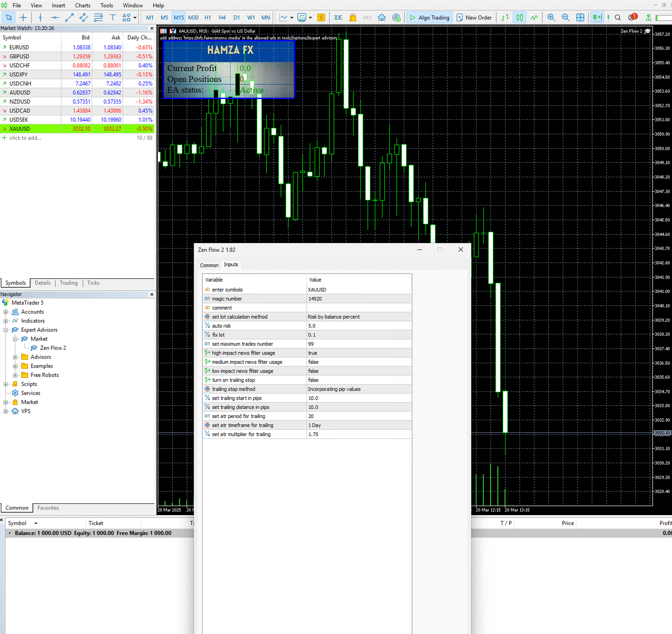Image resolution: width=672 pixels, height=634 pixels.
Task: Switch to the Common tab in dialog
Action: point(209,265)
